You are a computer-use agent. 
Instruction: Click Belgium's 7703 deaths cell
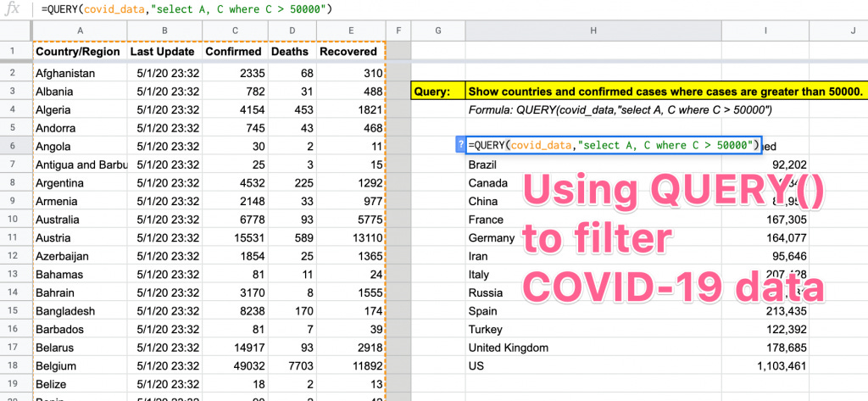[292, 365]
